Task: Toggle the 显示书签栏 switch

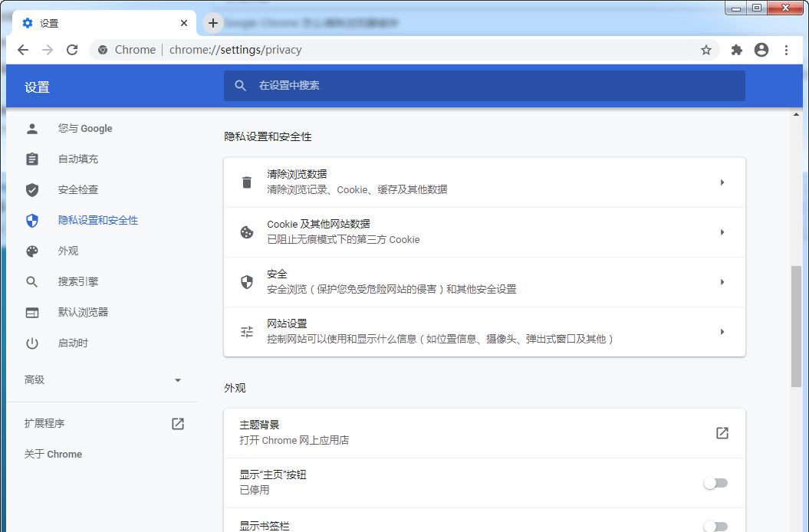Action: [x=715, y=526]
